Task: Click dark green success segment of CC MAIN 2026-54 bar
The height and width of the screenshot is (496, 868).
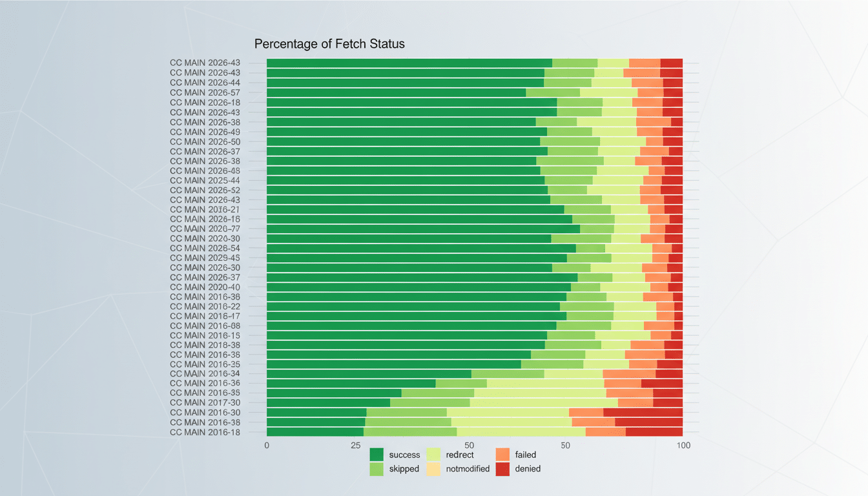Action: [421, 248]
